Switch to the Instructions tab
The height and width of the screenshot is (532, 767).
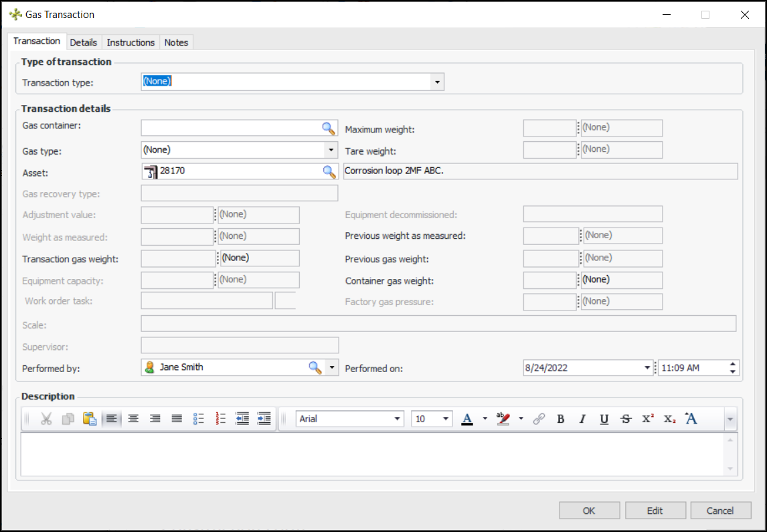(x=131, y=42)
